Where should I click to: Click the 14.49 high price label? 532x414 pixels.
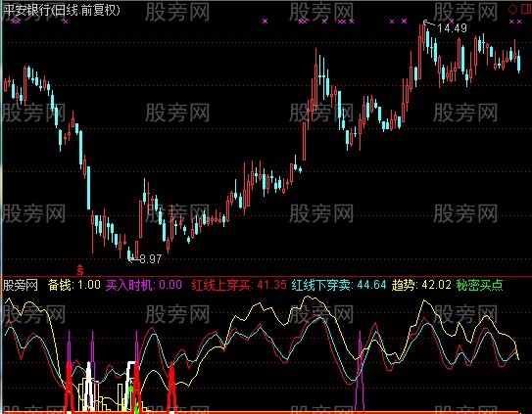tap(453, 28)
